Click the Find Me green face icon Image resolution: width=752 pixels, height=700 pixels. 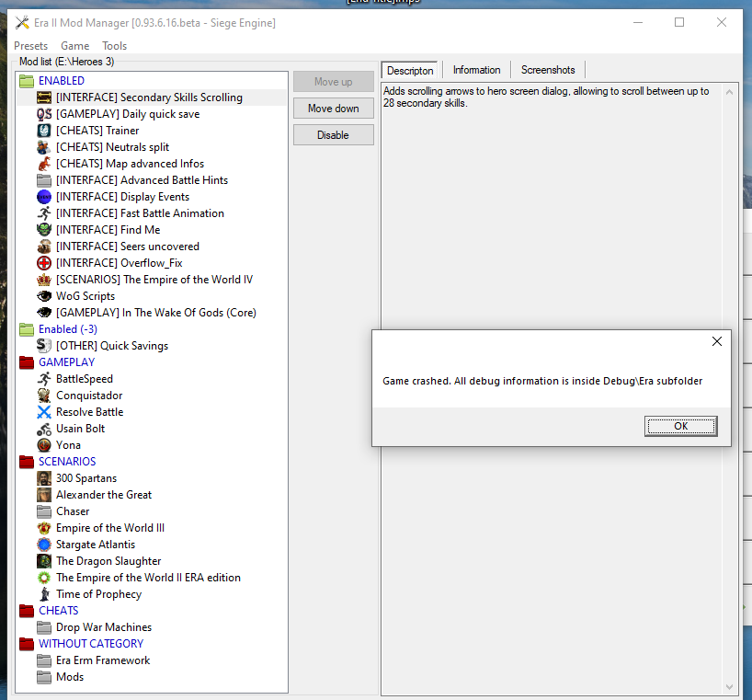(43, 230)
